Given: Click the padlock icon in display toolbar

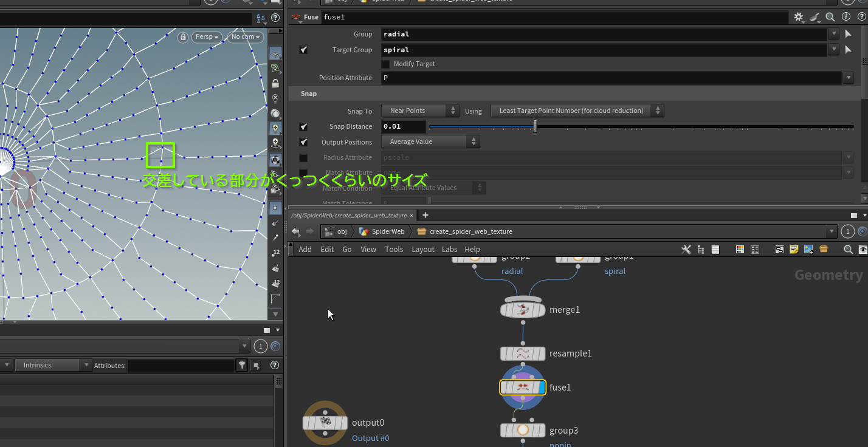Looking at the screenshot, I should pos(275,83).
